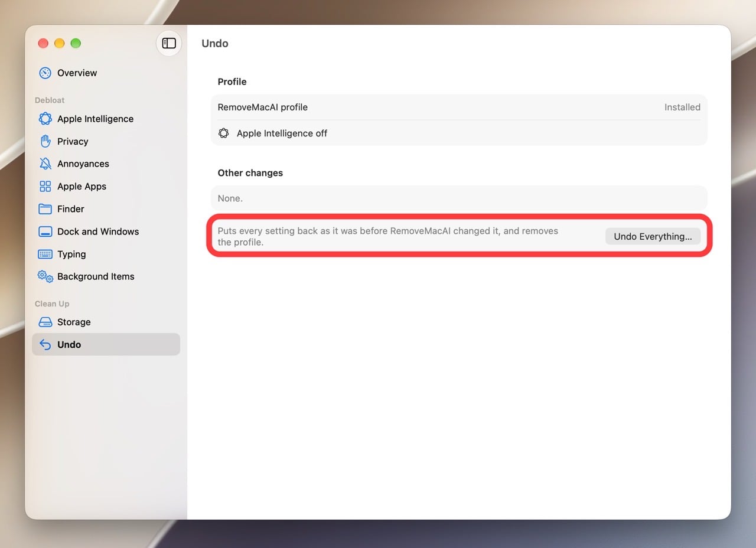Viewport: 756px width, 548px height.
Task: Click the Other changes heading
Action: 250,173
